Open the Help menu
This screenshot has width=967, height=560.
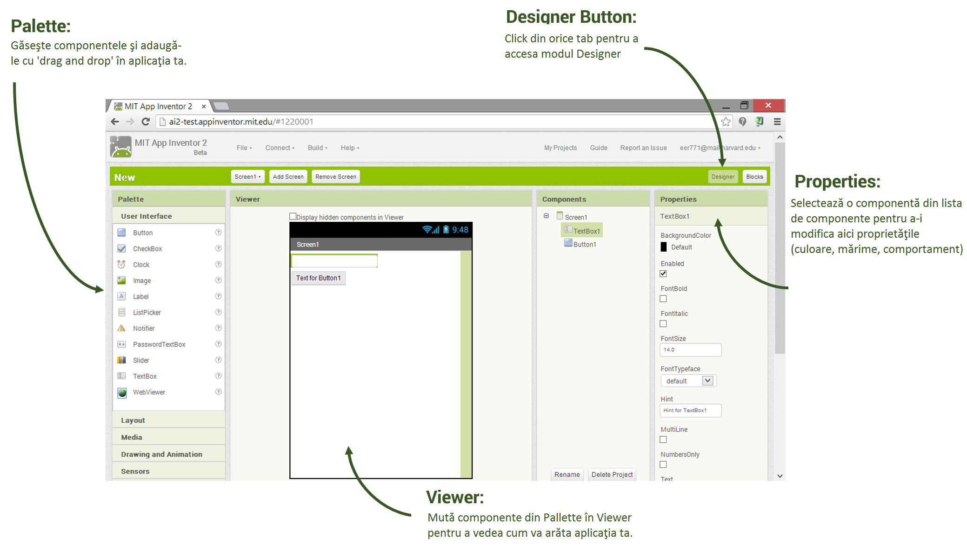pos(350,148)
